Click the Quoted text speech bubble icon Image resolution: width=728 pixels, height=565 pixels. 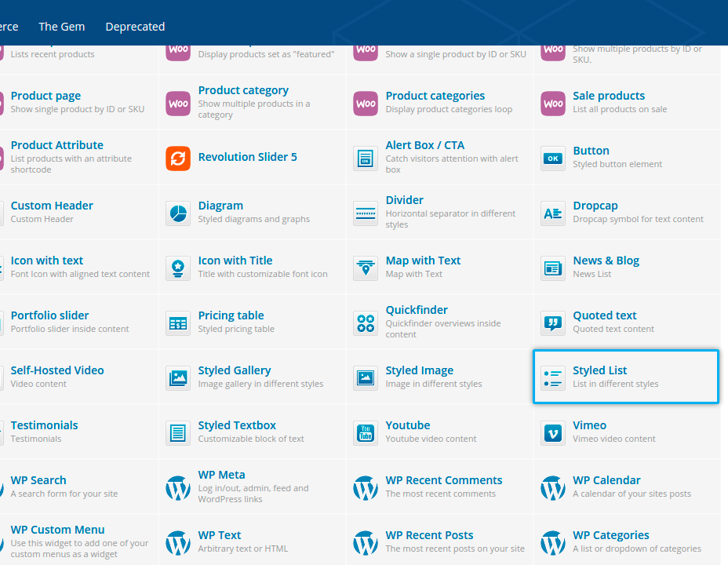(553, 323)
